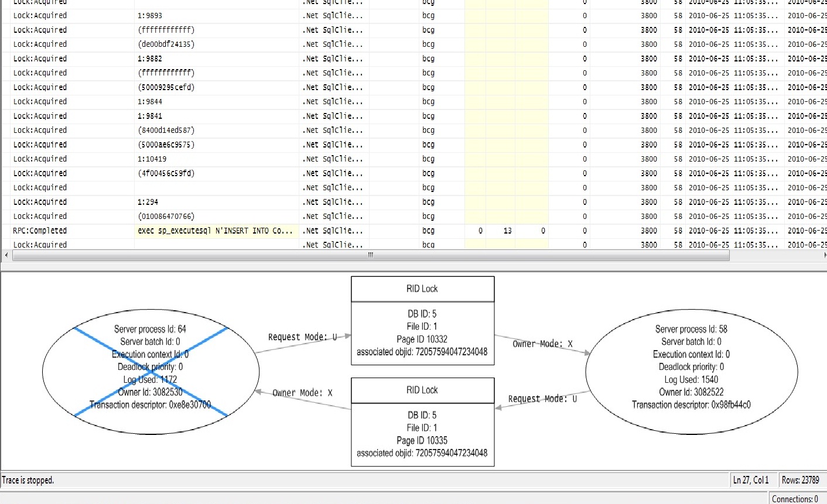Click the row with TextData 1:10419

pos(152,159)
